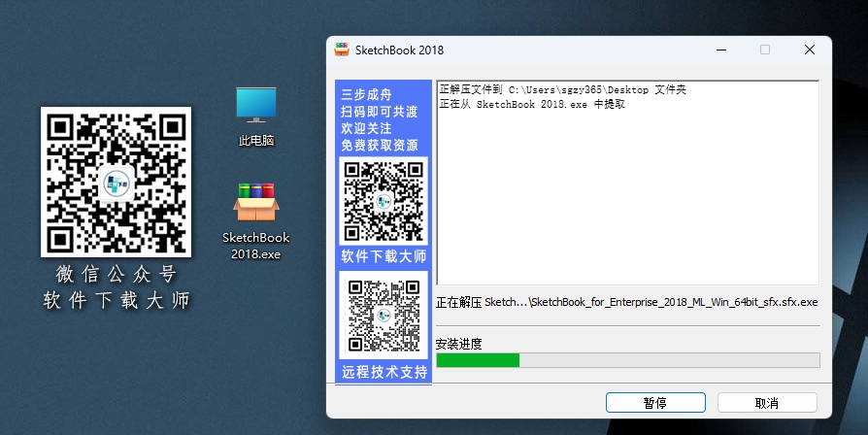Click the top QR code in the blue sidebar

[384, 200]
